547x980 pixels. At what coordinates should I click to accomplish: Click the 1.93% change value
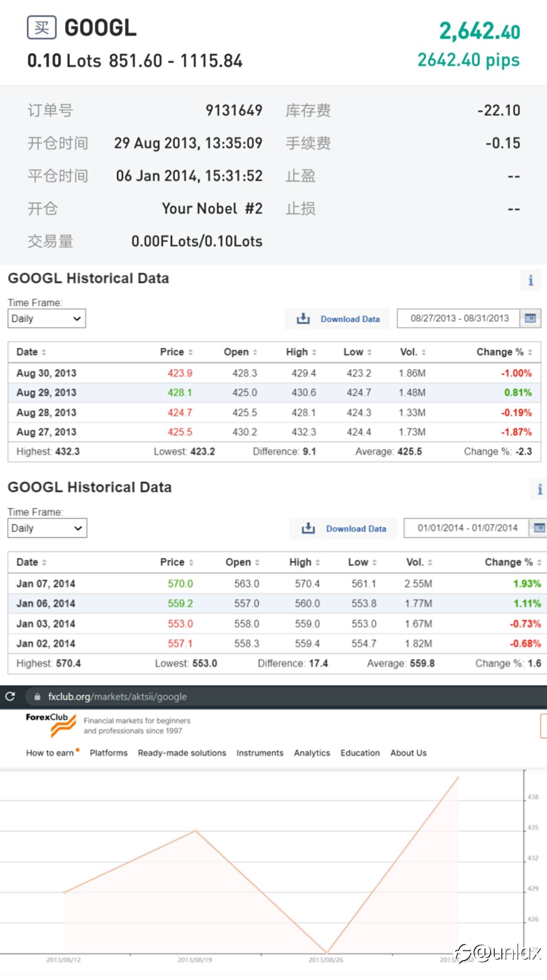tap(527, 584)
